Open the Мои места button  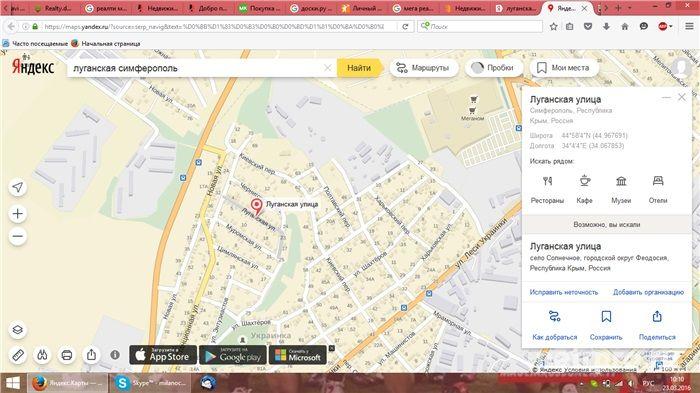pyautogui.click(x=564, y=68)
